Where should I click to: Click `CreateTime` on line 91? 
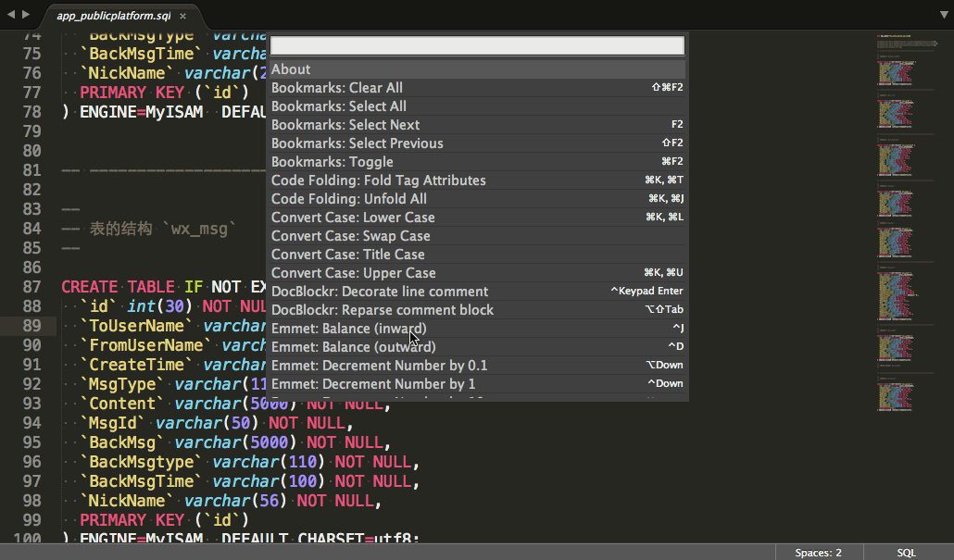point(136,365)
